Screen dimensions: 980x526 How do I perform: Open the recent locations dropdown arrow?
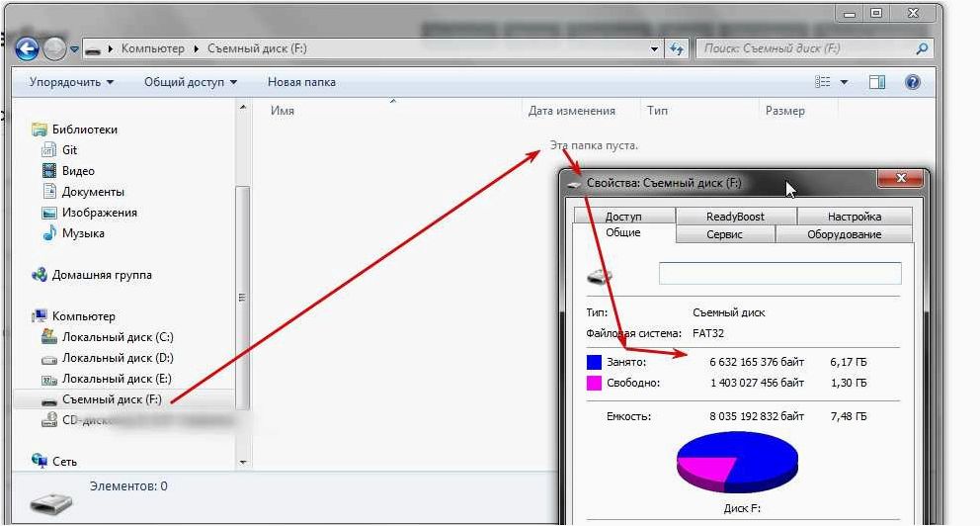click(x=74, y=48)
